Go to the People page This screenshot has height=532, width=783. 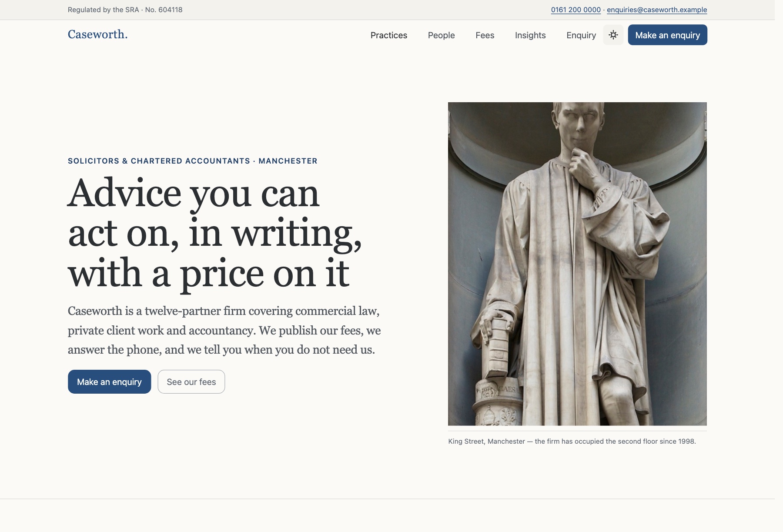click(x=441, y=35)
